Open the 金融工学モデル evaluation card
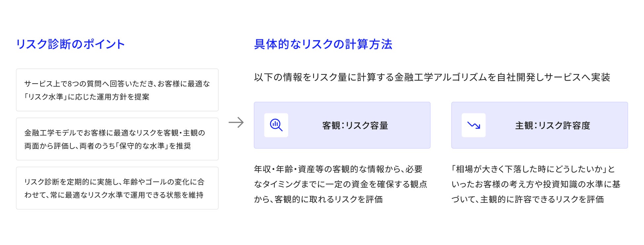 tap(117, 139)
